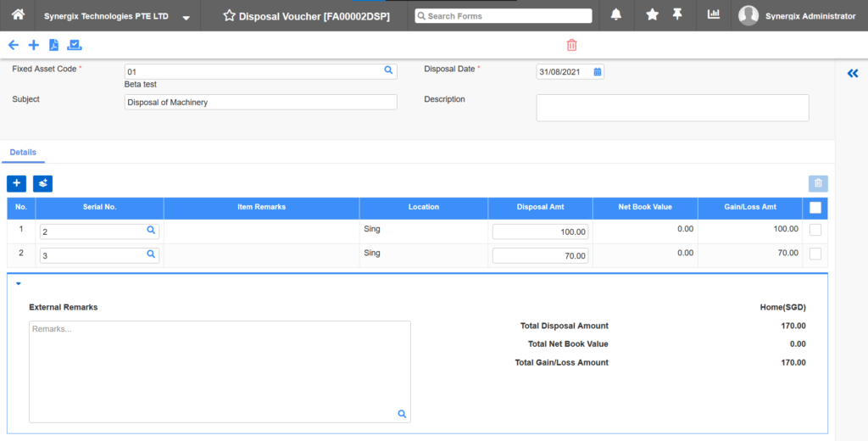Click the Home icon in top bar
Viewport: 868px width, 441px height.
18,15
